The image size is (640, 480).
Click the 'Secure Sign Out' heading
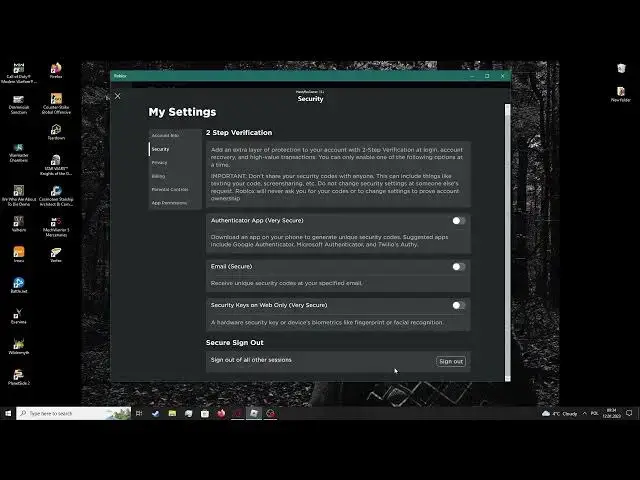235,342
